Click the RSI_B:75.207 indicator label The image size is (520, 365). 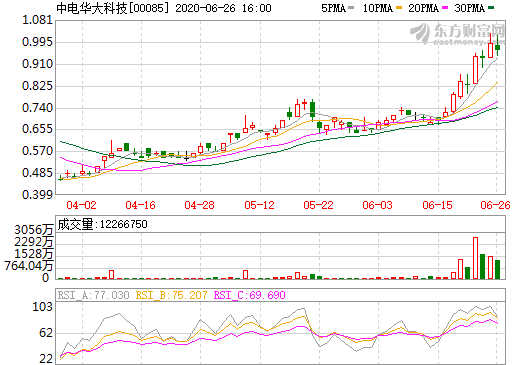(x=171, y=295)
